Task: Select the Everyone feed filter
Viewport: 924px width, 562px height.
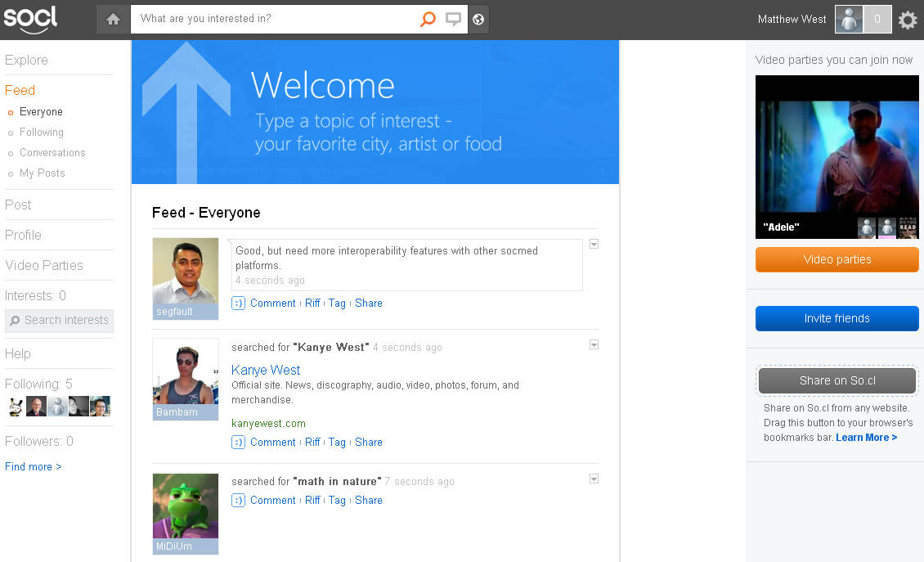Action: click(x=41, y=112)
